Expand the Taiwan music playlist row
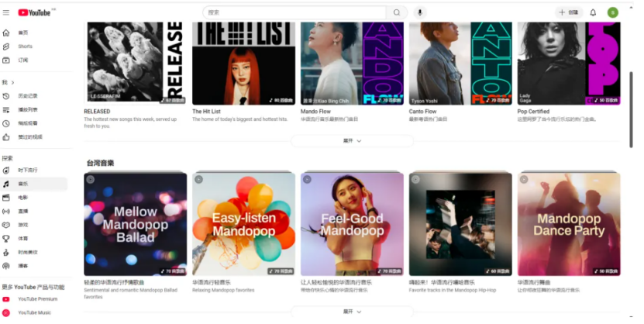The height and width of the screenshot is (324, 644). tap(352, 312)
